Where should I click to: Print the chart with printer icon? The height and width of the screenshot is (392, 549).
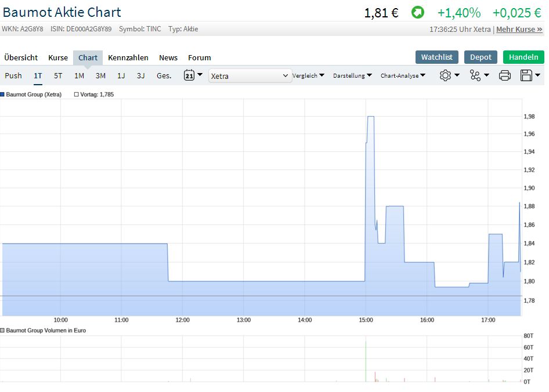click(504, 75)
